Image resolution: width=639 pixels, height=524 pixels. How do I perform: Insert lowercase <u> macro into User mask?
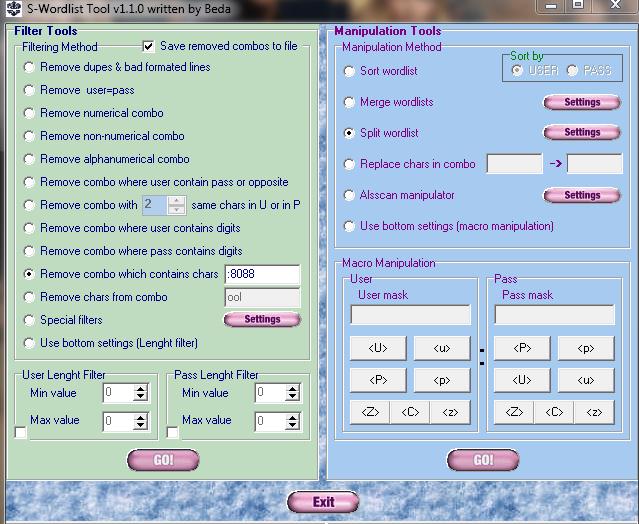click(x=442, y=348)
